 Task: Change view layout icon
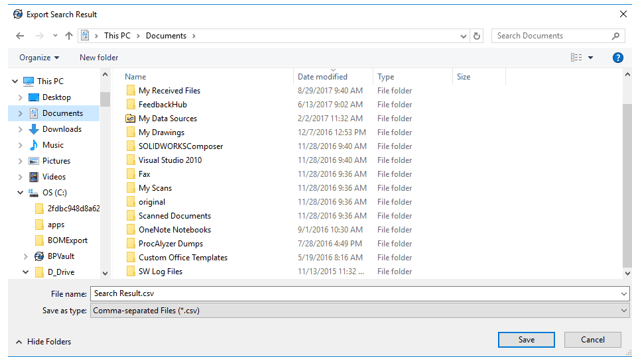point(576,58)
